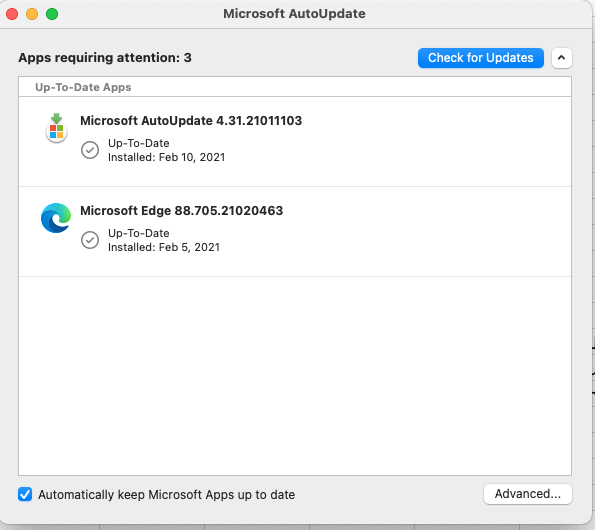This screenshot has height=530, width=595.
Task: Click the Edge row's up-to-date checkmark
Action: 90,240
